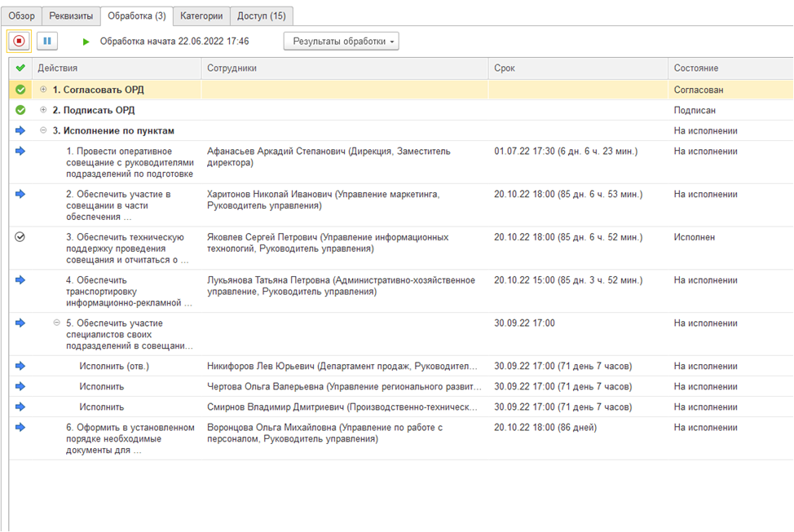Click blue arrow in Никифоров Лев Юрьевич row
This screenshot has width=794, height=532.
click(20, 366)
